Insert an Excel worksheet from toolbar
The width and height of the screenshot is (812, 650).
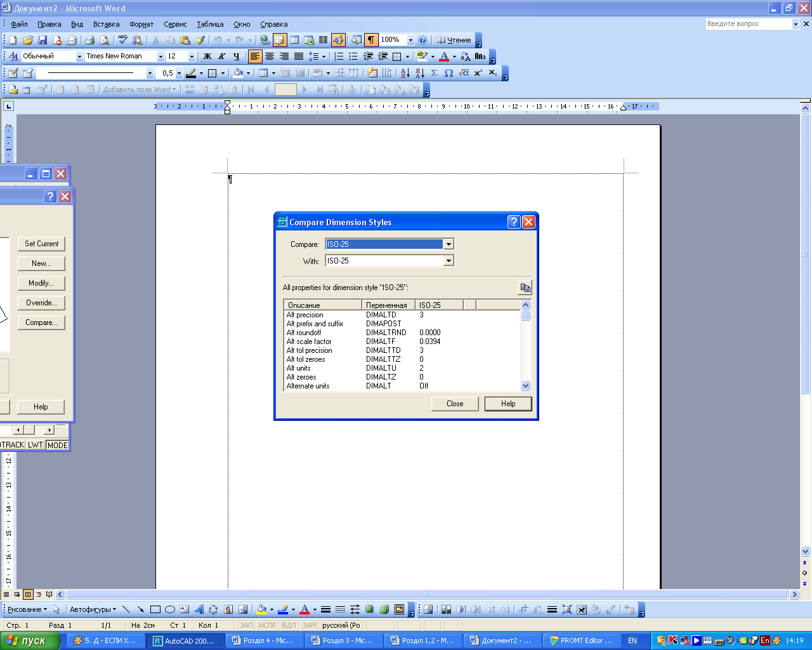[309, 40]
